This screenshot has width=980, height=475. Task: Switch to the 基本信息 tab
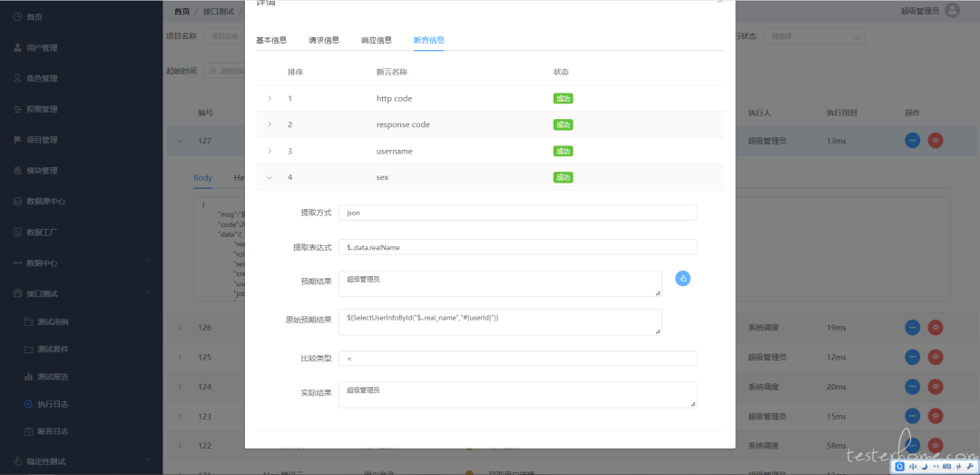(x=271, y=40)
